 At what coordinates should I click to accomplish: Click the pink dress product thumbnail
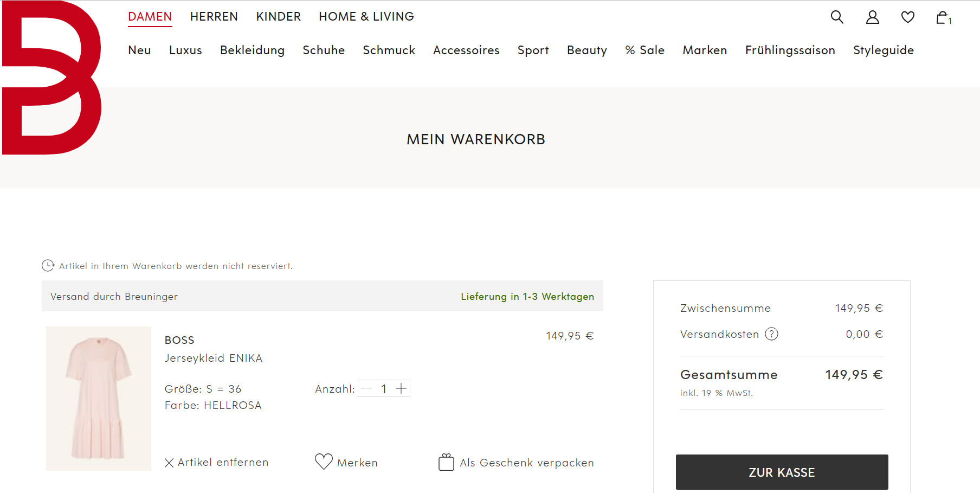coord(99,399)
